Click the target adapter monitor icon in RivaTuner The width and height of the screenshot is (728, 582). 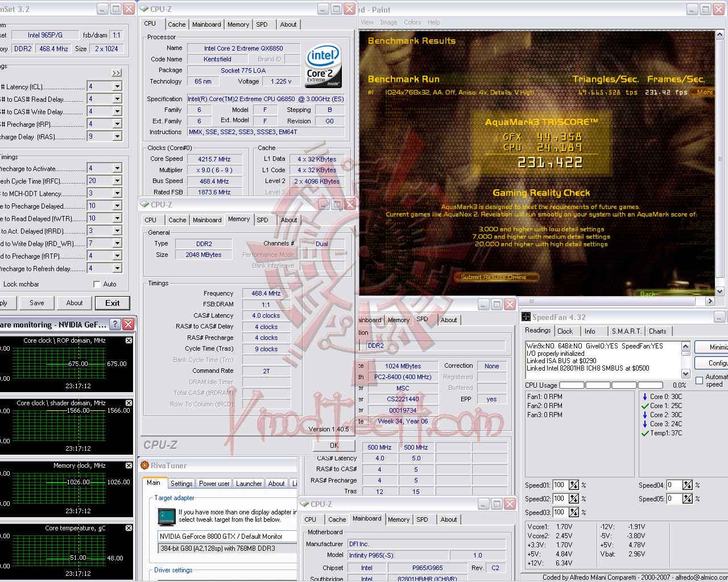click(x=167, y=516)
